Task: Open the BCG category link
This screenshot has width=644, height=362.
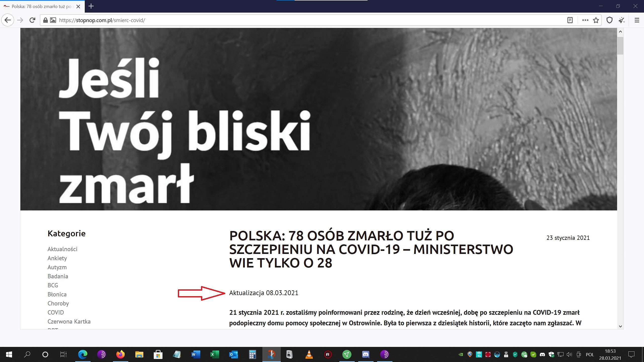Action: [53, 285]
